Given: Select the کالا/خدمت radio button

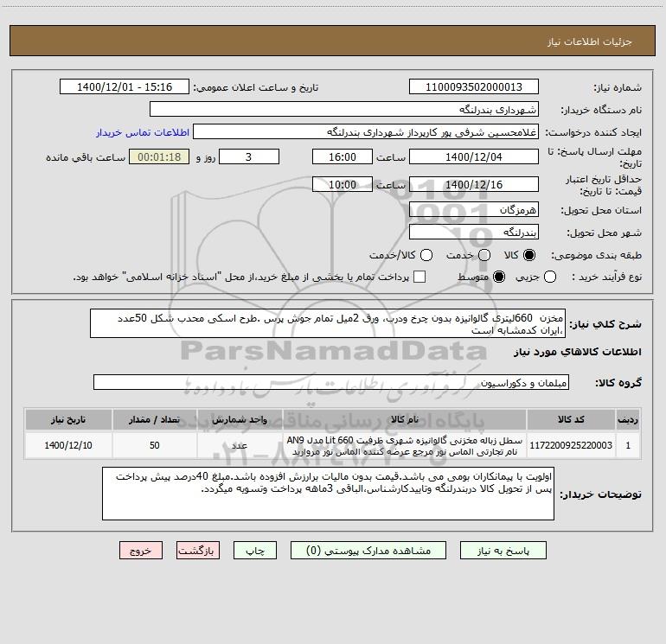Looking at the screenshot, I should tap(426, 255).
